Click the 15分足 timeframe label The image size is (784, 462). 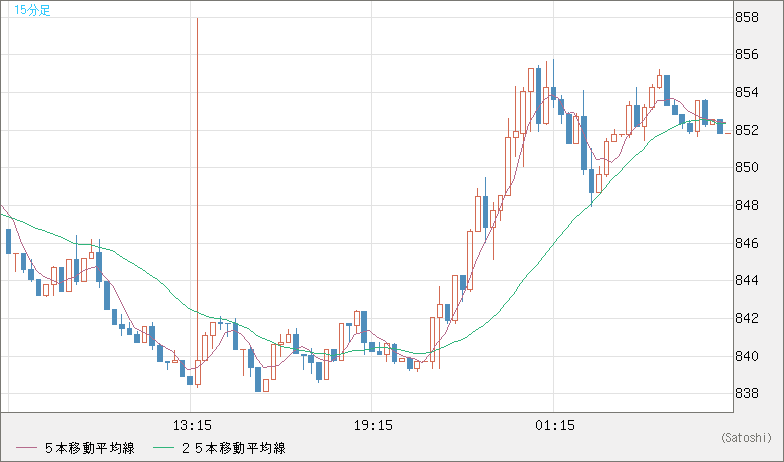click(32, 10)
